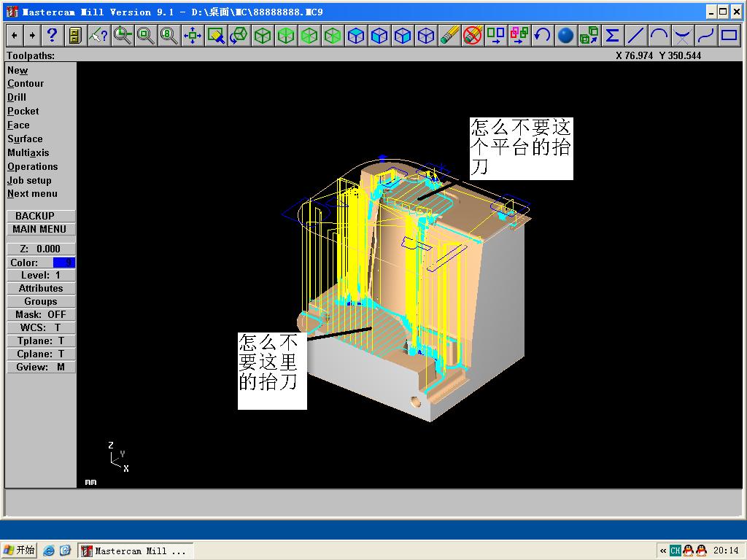Select the Create rectangle tool
The width and height of the screenshot is (747, 560).
(729, 35)
